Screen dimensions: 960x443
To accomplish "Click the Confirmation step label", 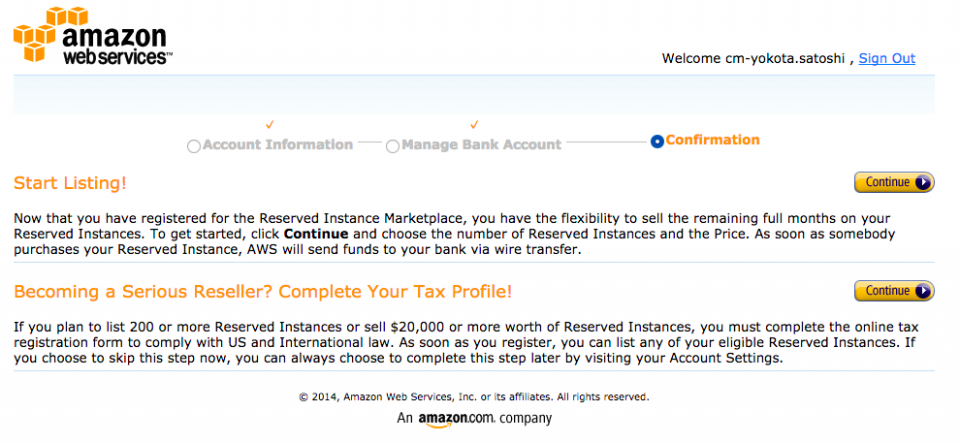I will point(712,140).
